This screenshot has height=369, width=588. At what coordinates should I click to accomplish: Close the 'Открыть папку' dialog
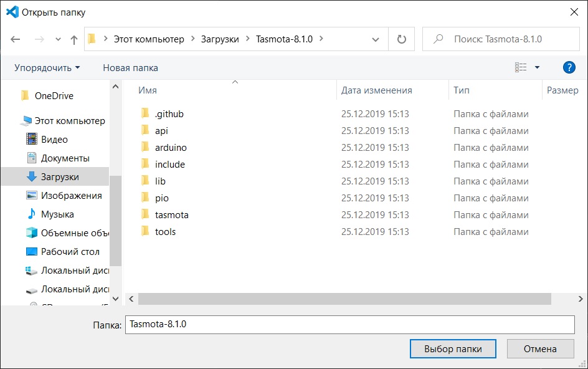574,12
